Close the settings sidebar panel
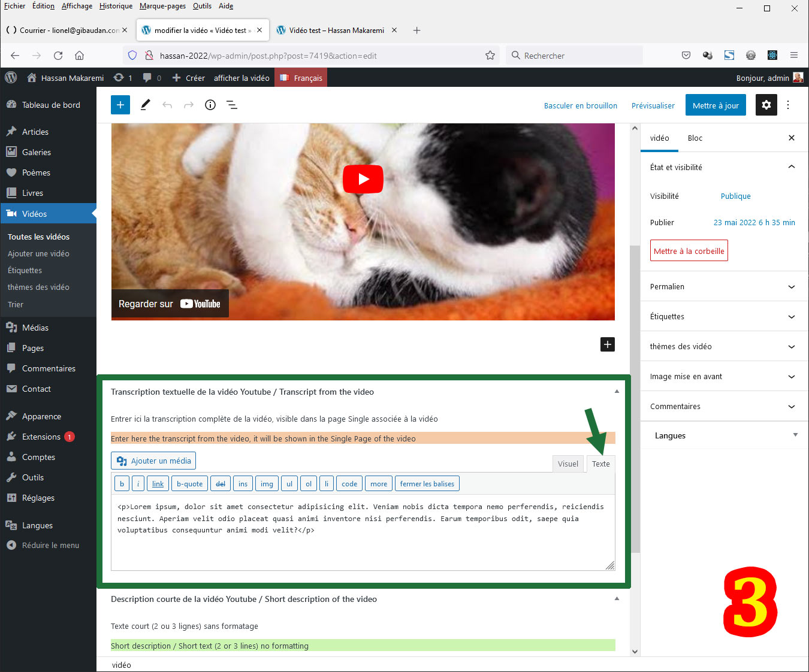Screen dimensions: 809x672 pos(792,138)
